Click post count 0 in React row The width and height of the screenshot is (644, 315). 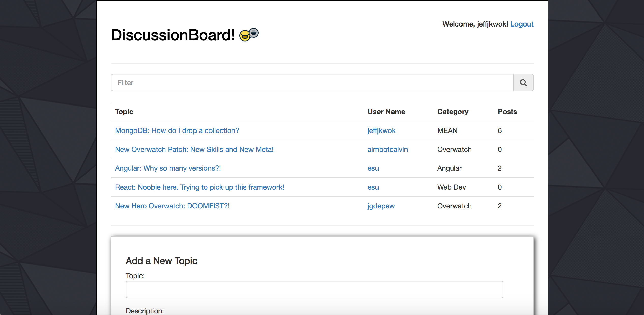point(500,187)
